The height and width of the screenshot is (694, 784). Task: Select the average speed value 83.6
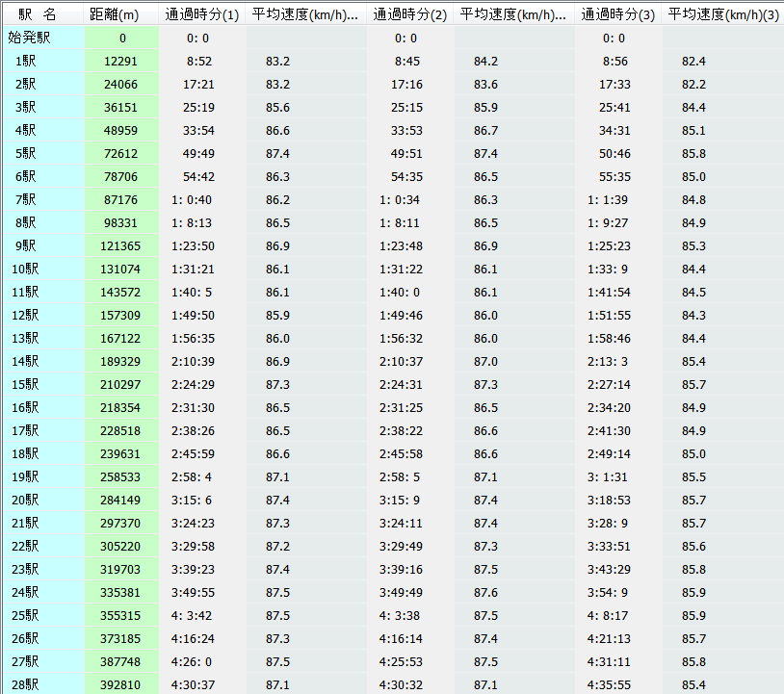pos(486,84)
